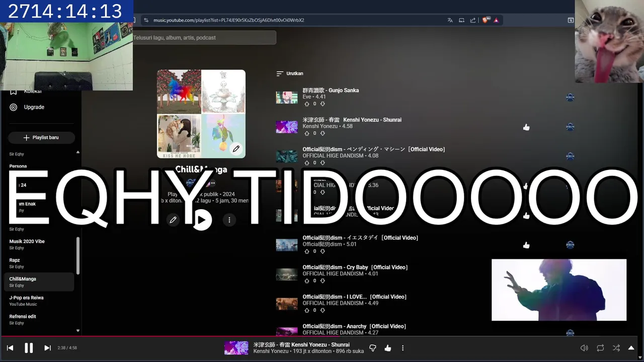This screenshot has width=644, height=362.
Task: Click the playback progress bar
Action: coord(322,336)
